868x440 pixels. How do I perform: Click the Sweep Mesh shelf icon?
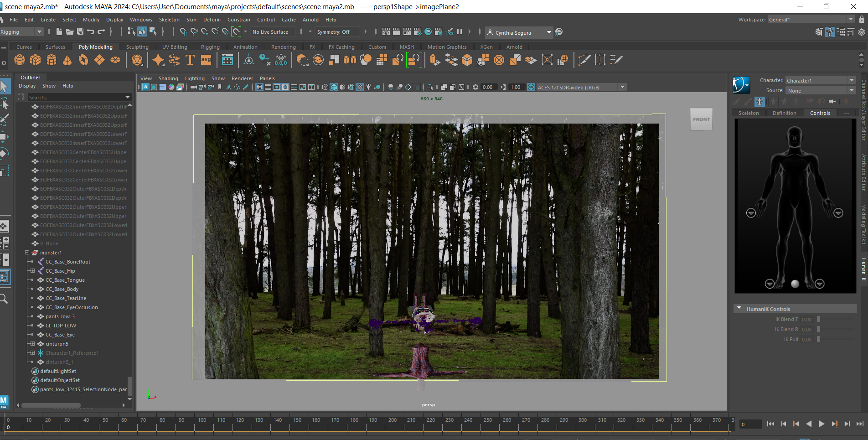pos(174,60)
